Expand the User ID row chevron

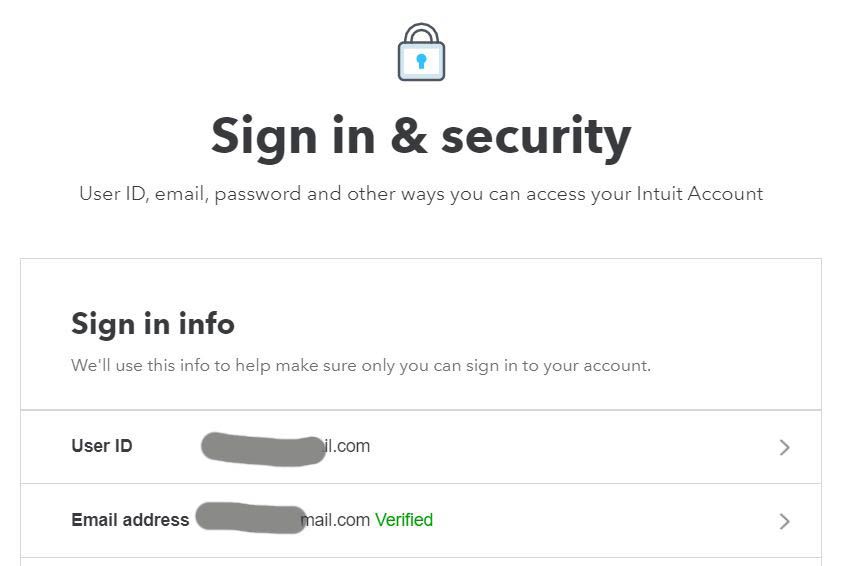pos(784,447)
